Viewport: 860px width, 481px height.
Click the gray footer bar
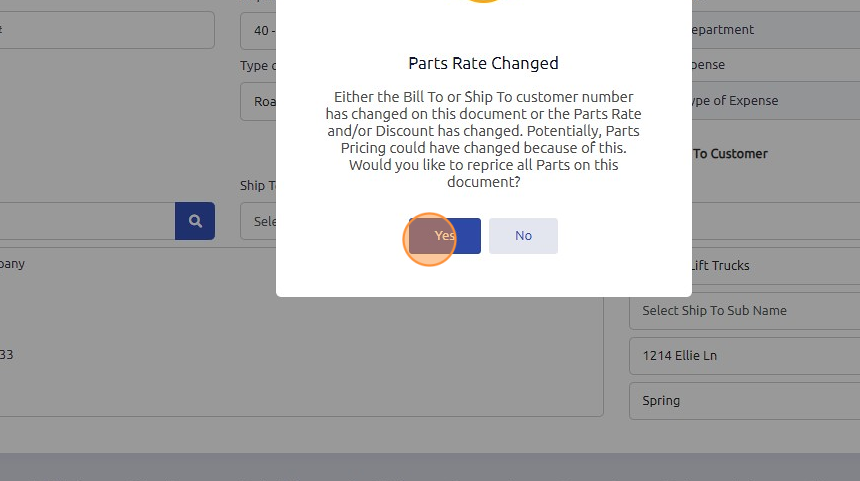coord(430,467)
